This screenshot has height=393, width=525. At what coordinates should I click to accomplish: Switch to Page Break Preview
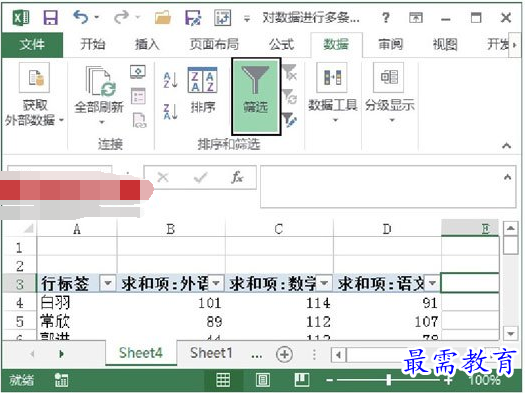point(302,380)
